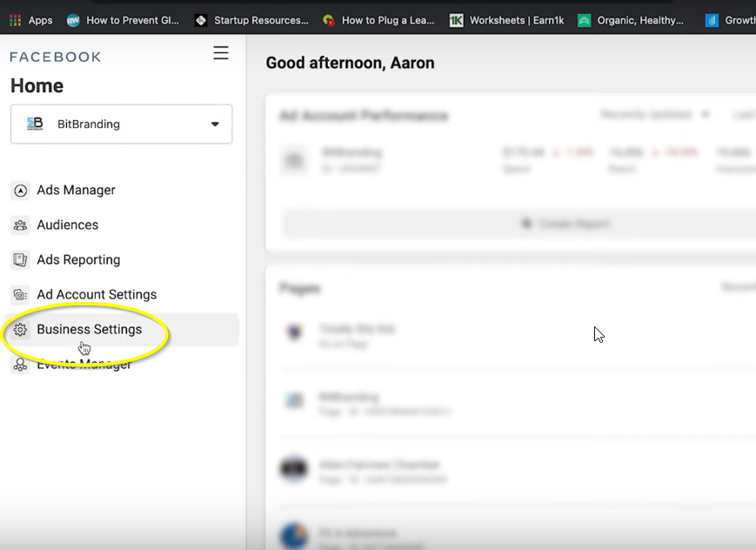Select the first page row's thumbnail
Screen dimensions: 756x550
click(x=295, y=332)
